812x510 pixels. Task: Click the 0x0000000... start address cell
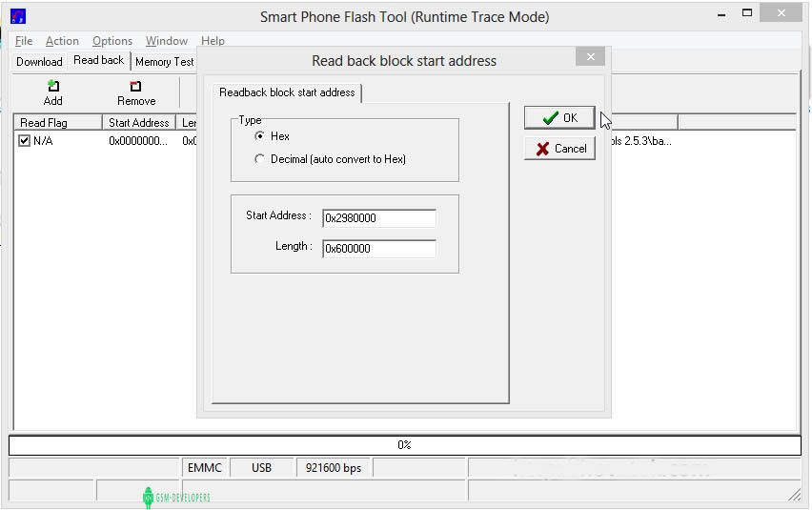point(138,141)
